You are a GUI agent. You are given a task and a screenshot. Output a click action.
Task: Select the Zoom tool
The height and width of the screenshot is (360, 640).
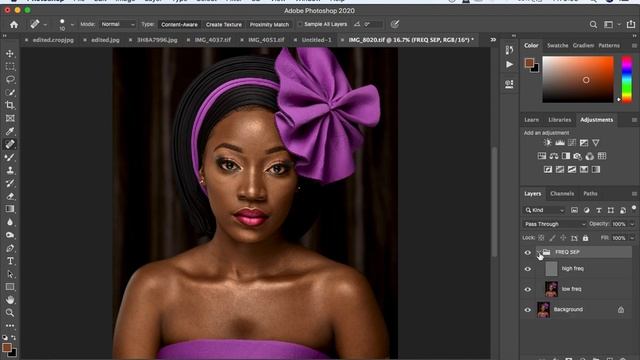10,313
